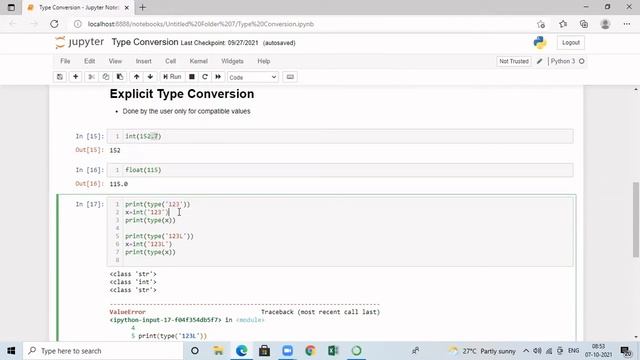Refresh the browser page
Screen dimensions: 640x360
click(x=54, y=24)
